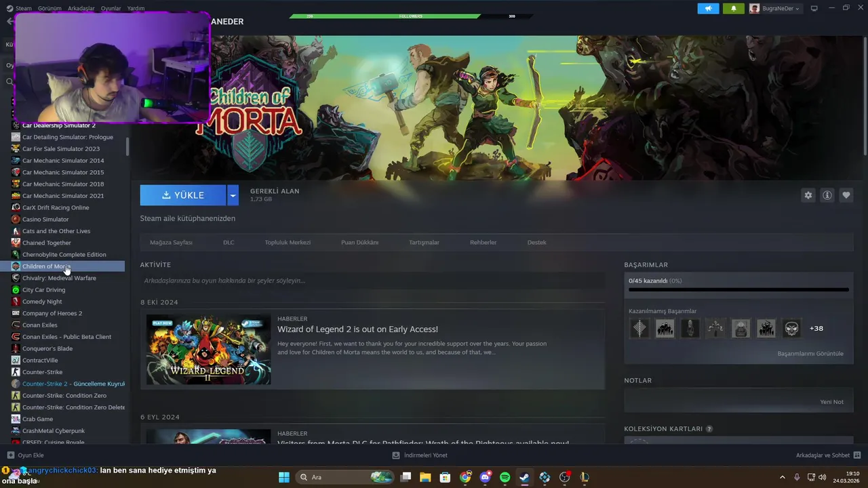Select Car Mechanic Simulator 2014
Viewport: 868px width, 488px height.
coord(63,161)
